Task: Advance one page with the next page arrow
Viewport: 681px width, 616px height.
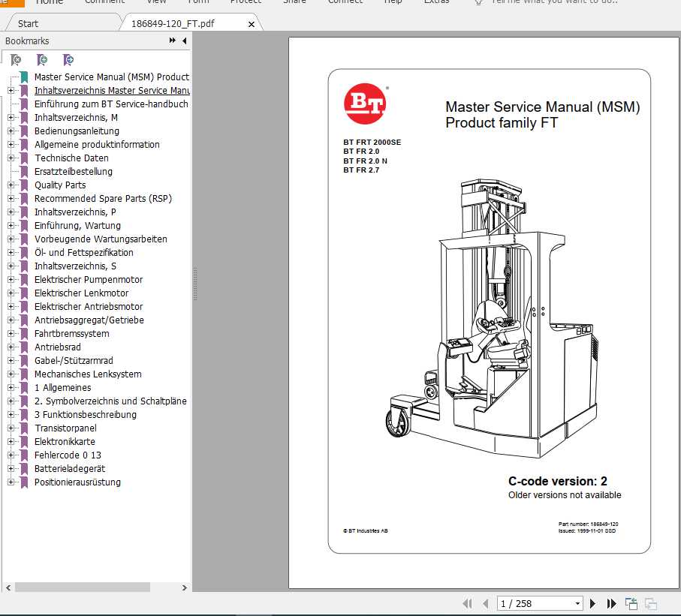Action: (592, 603)
